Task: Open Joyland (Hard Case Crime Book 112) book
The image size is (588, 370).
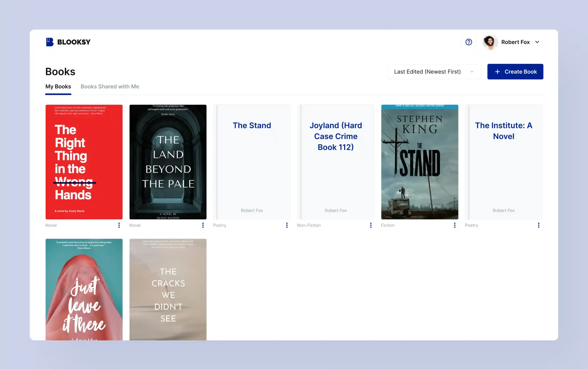Action: tap(336, 162)
